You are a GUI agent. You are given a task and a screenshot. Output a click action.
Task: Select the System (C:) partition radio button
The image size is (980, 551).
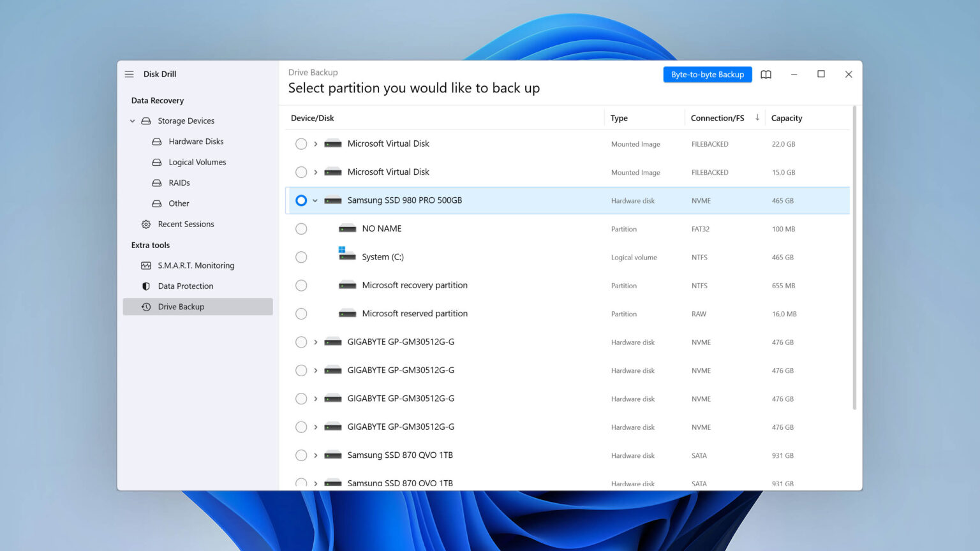click(x=301, y=257)
